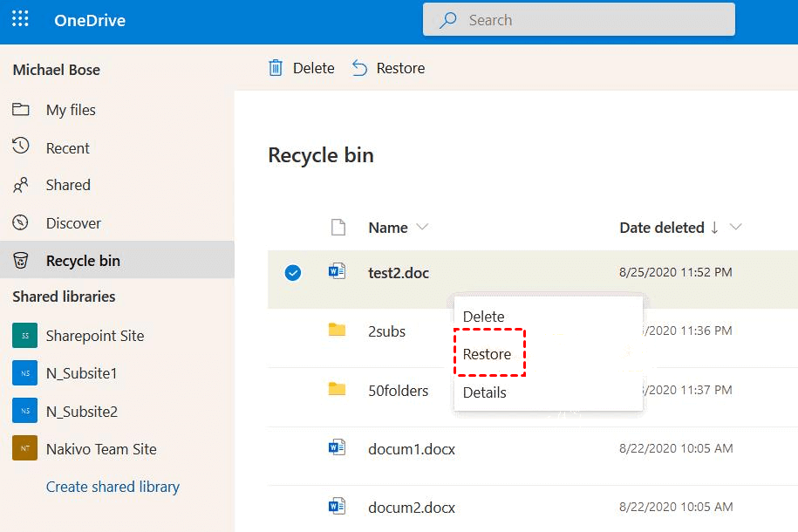Viewport: 798px width, 532px height.
Task: Choose Delete in the context menu
Action: coord(483,317)
